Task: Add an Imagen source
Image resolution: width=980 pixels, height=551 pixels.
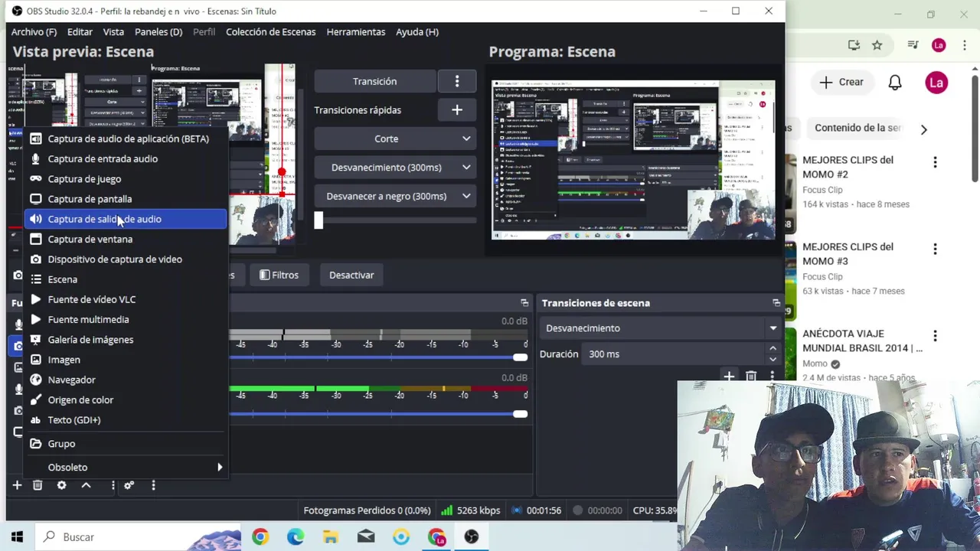Action: pos(126,360)
